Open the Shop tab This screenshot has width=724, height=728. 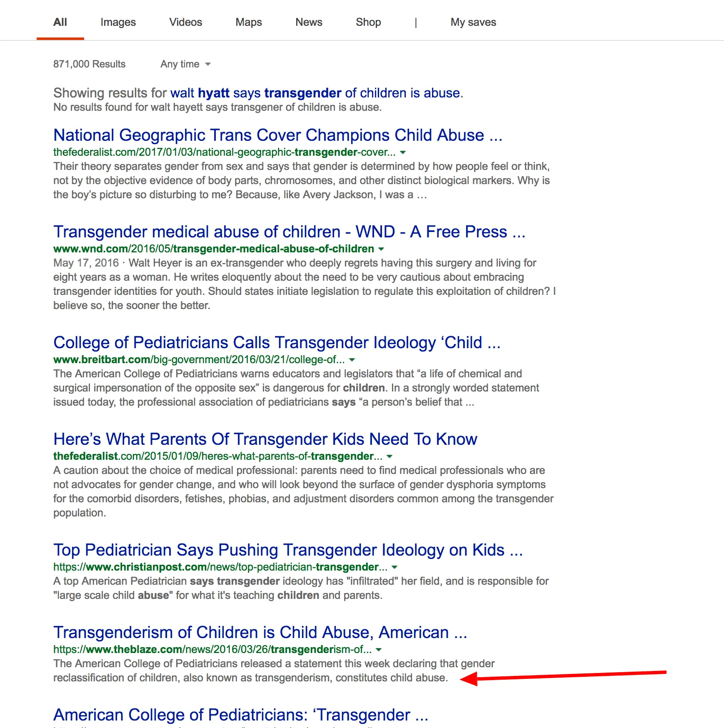pyautogui.click(x=368, y=22)
